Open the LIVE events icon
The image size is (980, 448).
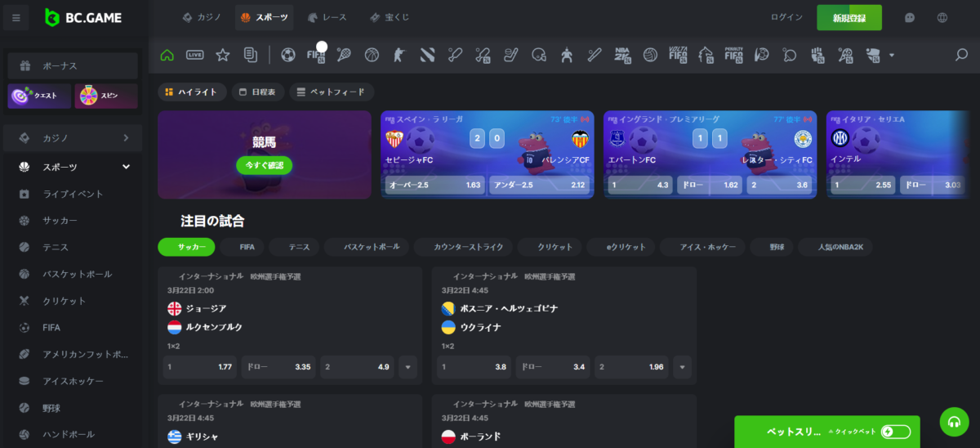click(x=195, y=55)
